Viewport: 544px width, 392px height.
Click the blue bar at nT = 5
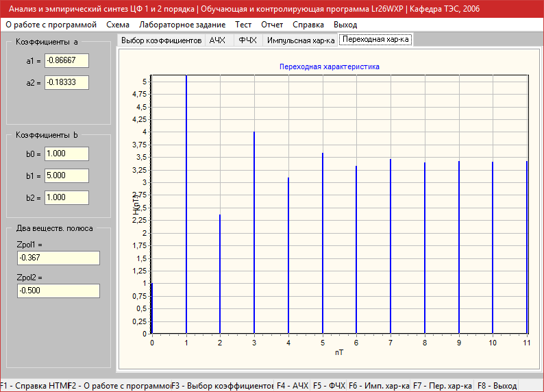323,243
